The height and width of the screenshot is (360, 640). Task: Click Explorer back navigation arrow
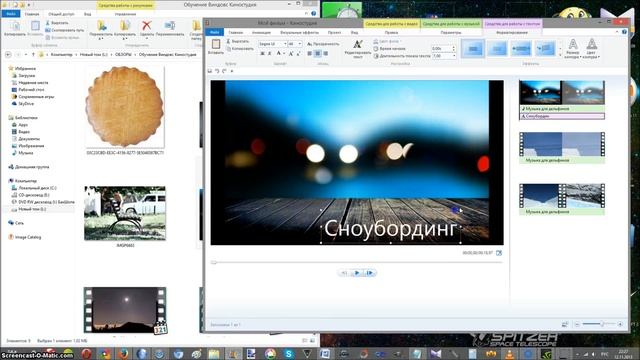pos(8,54)
